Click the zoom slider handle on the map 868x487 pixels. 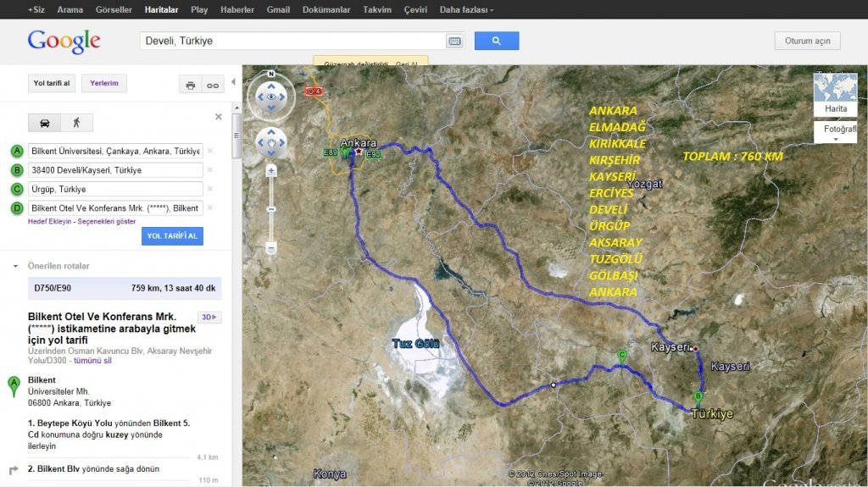coord(271,209)
